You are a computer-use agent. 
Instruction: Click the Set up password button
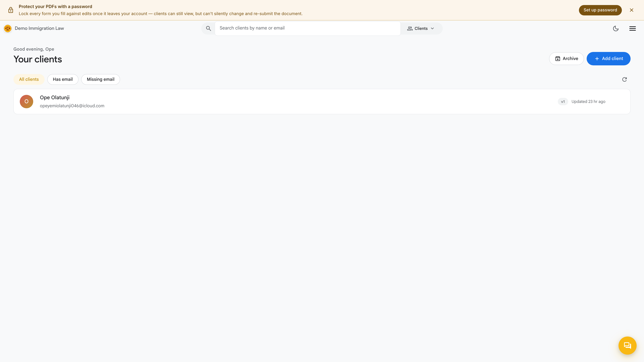[600, 10]
